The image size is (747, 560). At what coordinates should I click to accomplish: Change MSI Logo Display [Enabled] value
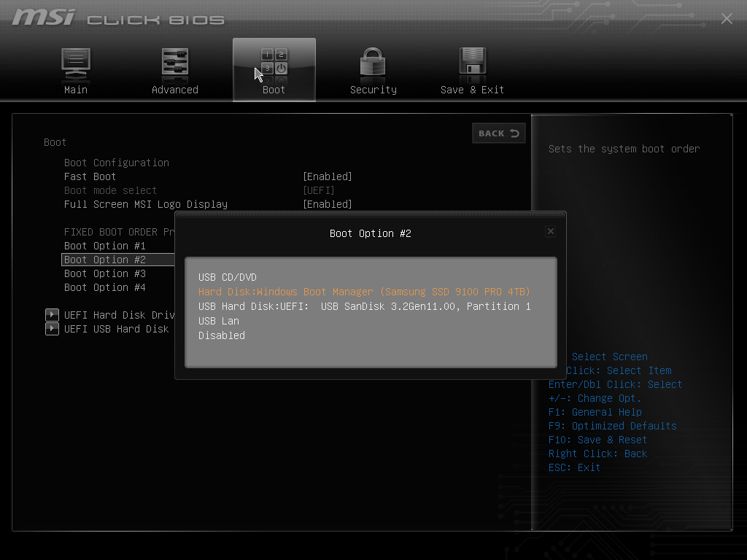click(x=328, y=204)
